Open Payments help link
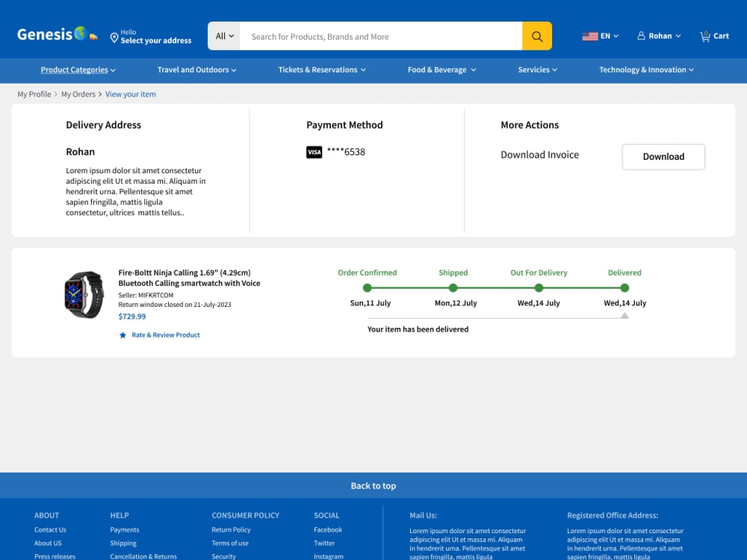Viewport: 747px width, 560px height. [124, 530]
